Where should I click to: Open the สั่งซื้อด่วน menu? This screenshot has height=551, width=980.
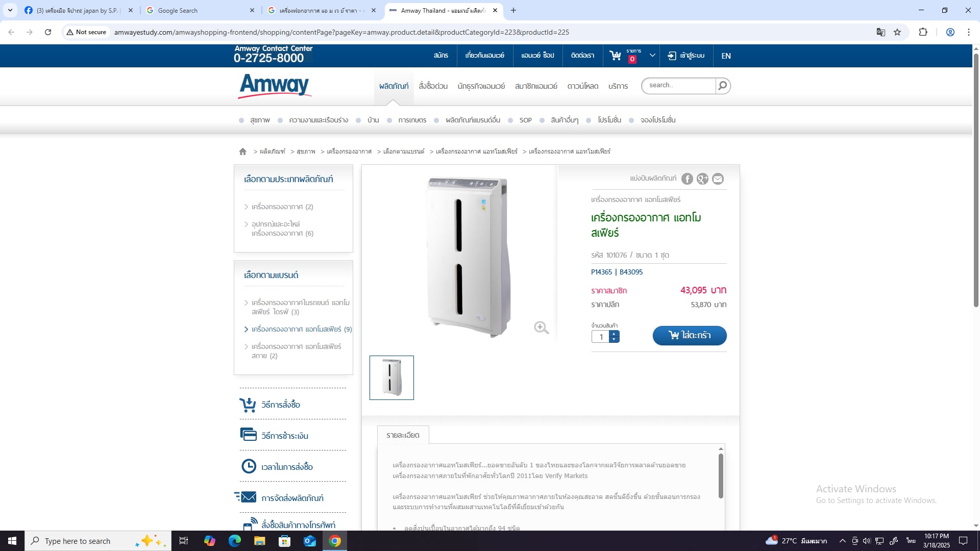point(433,86)
